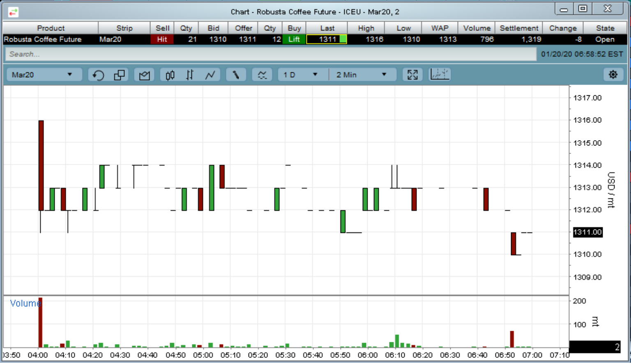Click the timestamp 01/20/20 06:58:52 EST
Viewport: 631px width, 364px height.
582,54
